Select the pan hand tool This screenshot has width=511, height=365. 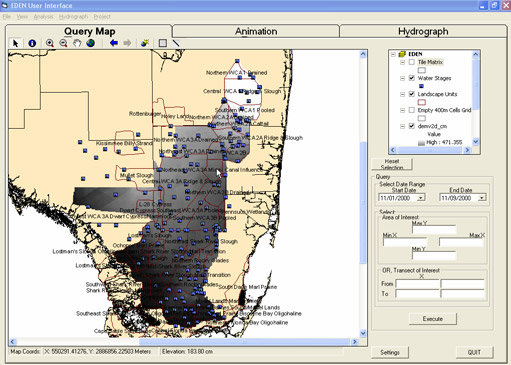77,43
